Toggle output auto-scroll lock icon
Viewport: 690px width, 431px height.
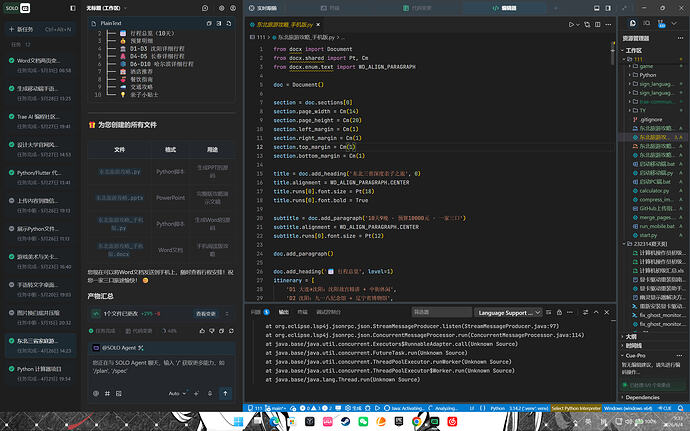[x=559, y=312]
